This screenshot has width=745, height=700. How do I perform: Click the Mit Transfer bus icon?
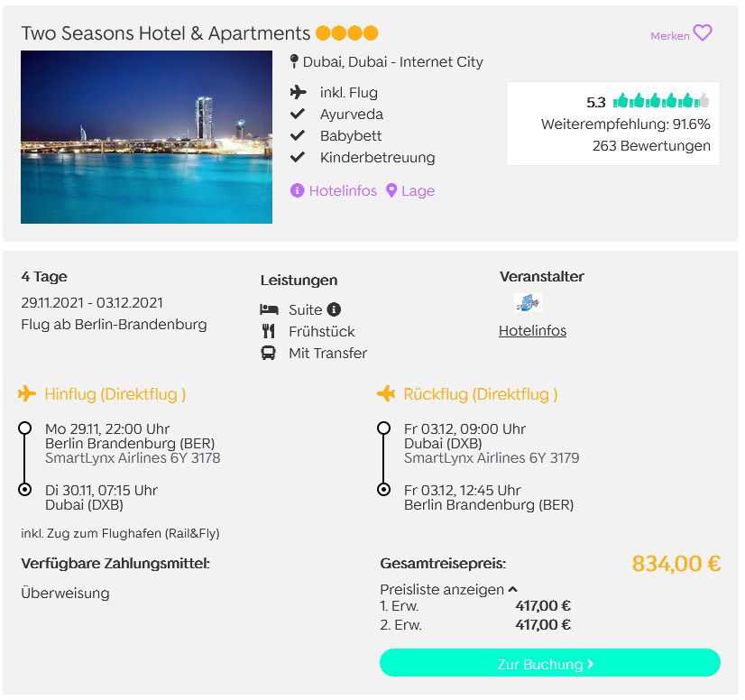(268, 353)
